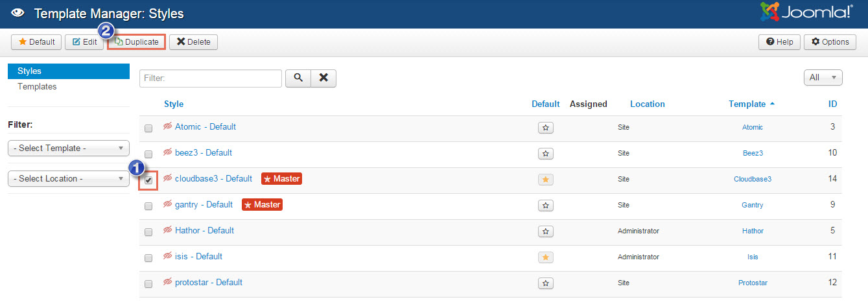Click the default star for isis
This screenshot has height=306, width=868.
[x=546, y=257]
